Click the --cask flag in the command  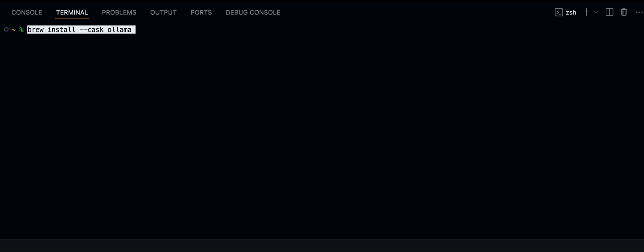tap(91, 30)
